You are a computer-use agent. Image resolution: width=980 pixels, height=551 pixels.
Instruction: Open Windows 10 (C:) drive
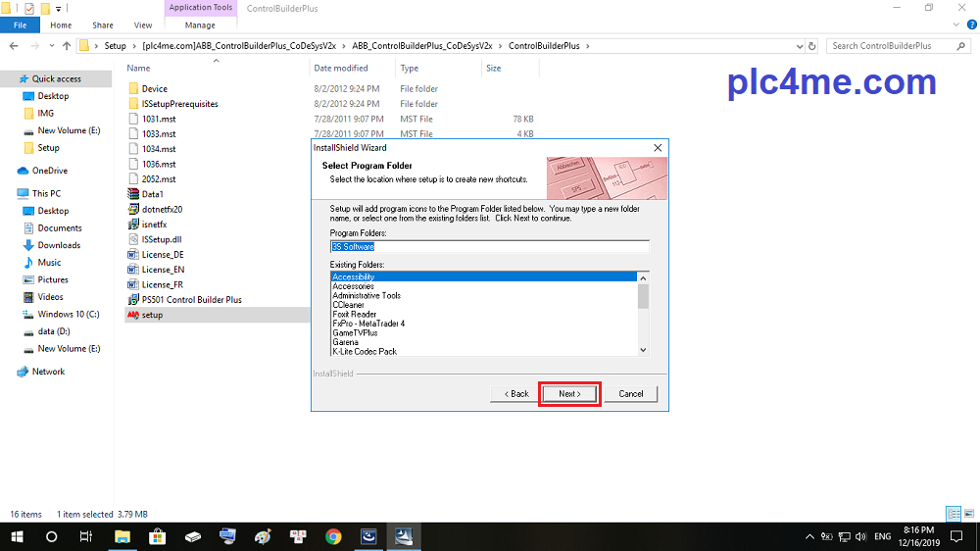[69, 314]
